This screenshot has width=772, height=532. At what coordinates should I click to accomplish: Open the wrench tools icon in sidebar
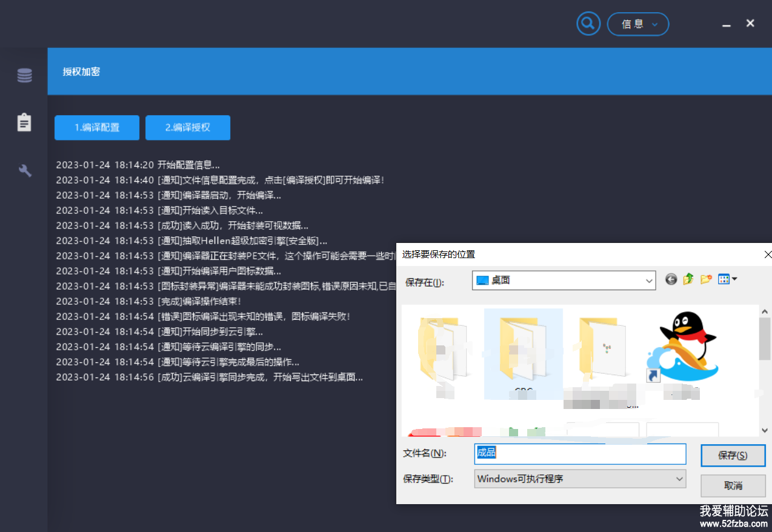pos(25,170)
